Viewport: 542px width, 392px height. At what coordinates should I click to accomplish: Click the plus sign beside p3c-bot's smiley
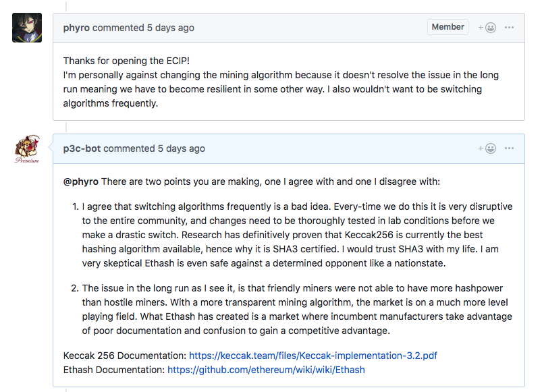[481, 148]
